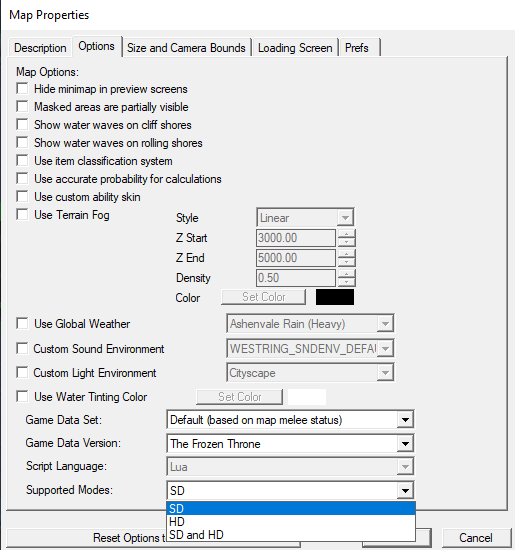
Task: Increase Z End with up arrow
Action: point(347,254)
